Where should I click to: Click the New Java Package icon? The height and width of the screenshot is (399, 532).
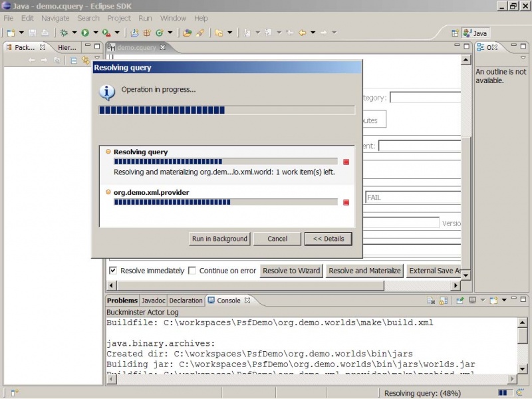click(147, 33)
